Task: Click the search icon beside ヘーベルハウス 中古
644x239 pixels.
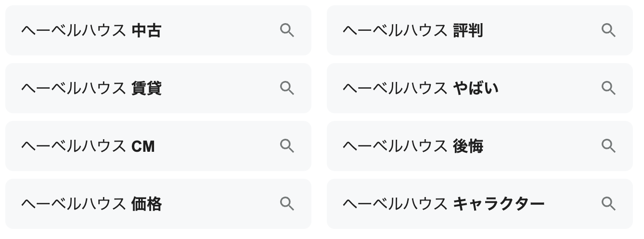Action: point(287,30)
